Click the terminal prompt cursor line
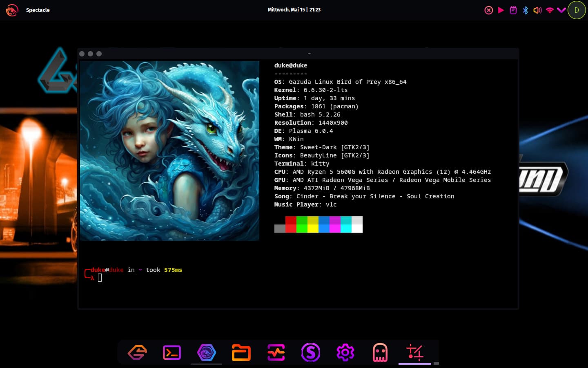588x368 pixels. tap(100, 278)
